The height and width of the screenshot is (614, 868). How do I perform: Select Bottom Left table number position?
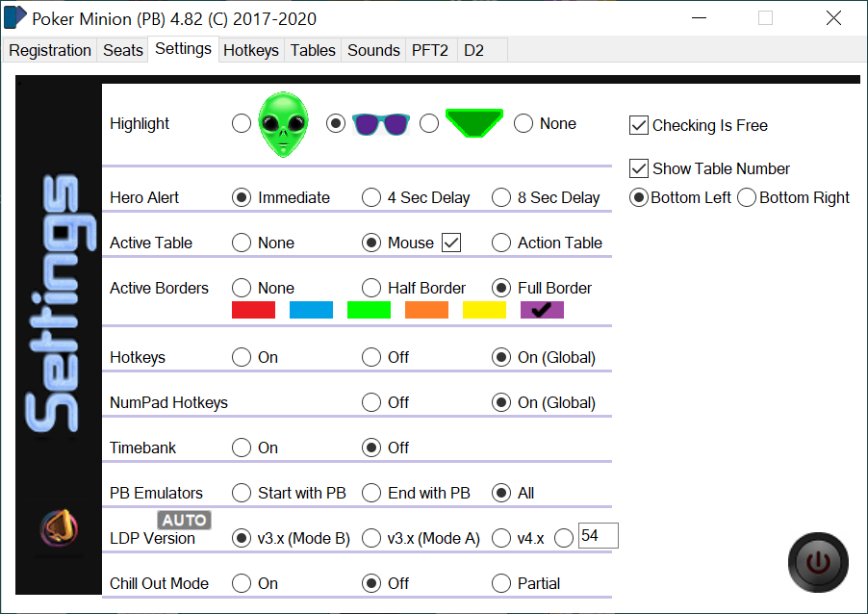pos(639,197)
